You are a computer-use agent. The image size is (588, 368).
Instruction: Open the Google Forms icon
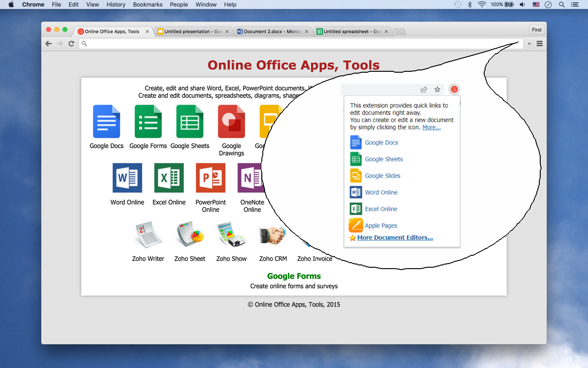pos(148,121)
